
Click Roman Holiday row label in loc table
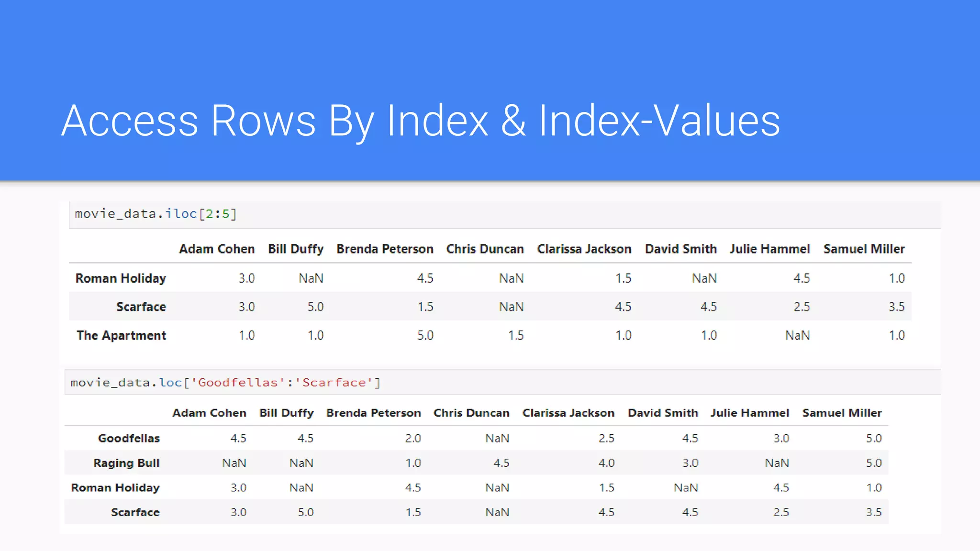coord(115,488)
